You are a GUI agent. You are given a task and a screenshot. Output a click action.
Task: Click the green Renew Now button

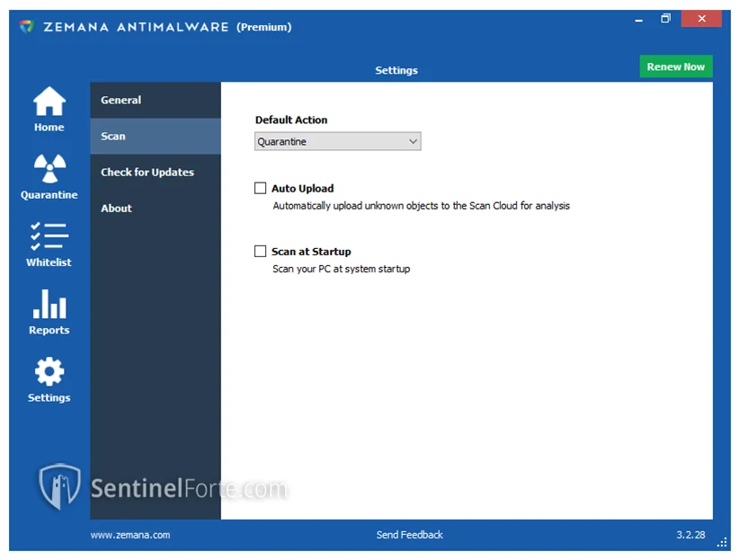676,67
